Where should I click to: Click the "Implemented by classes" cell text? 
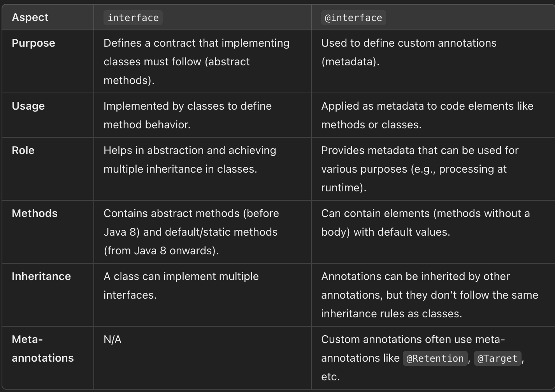pos(187,115)
